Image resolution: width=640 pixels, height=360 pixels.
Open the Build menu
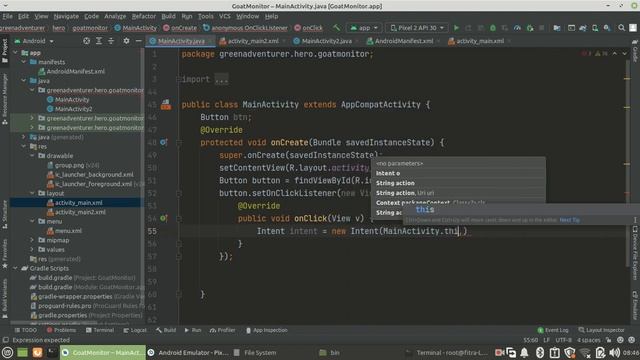(x=168, y=16)
